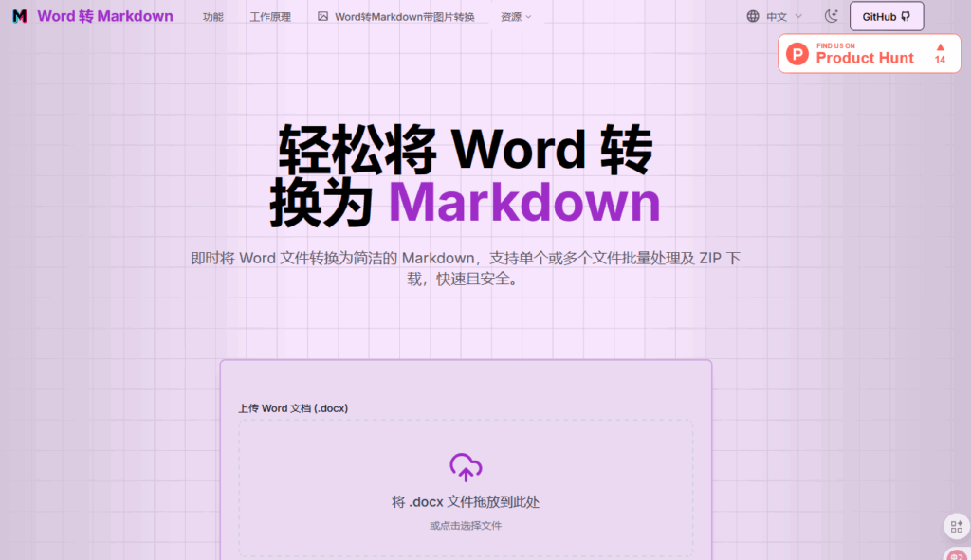Open the floating grid sparkle widget

(x=955, y=526)
